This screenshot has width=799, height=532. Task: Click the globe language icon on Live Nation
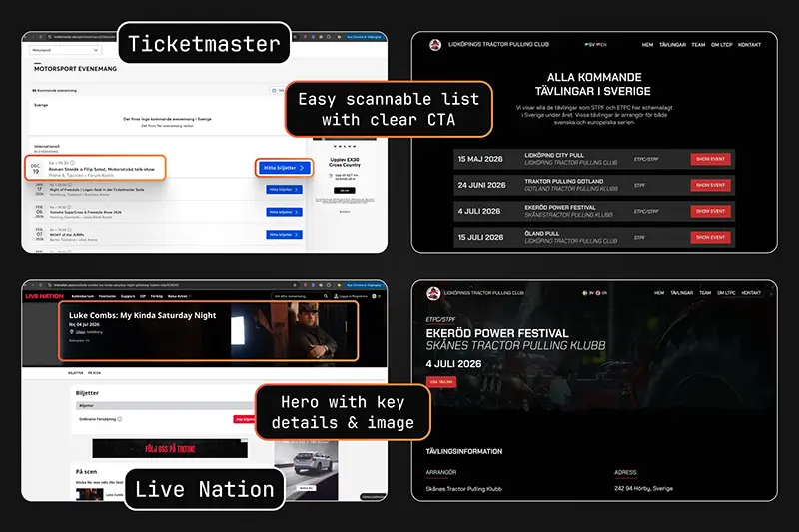click(x=374, y=296)
